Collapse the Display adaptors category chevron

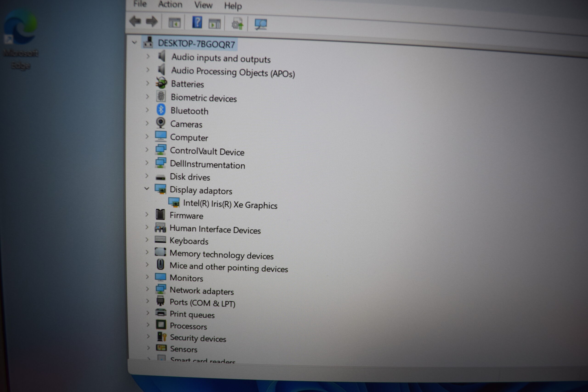(x=147, y=188)
